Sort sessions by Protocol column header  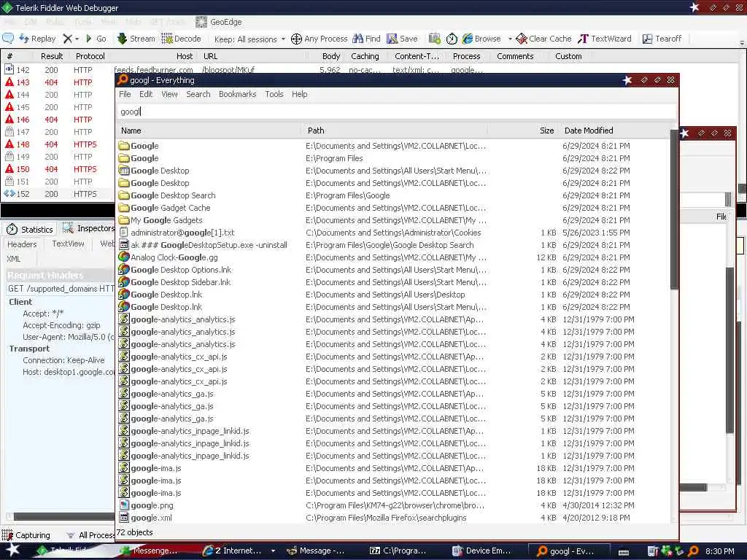[x=90, y=56]
